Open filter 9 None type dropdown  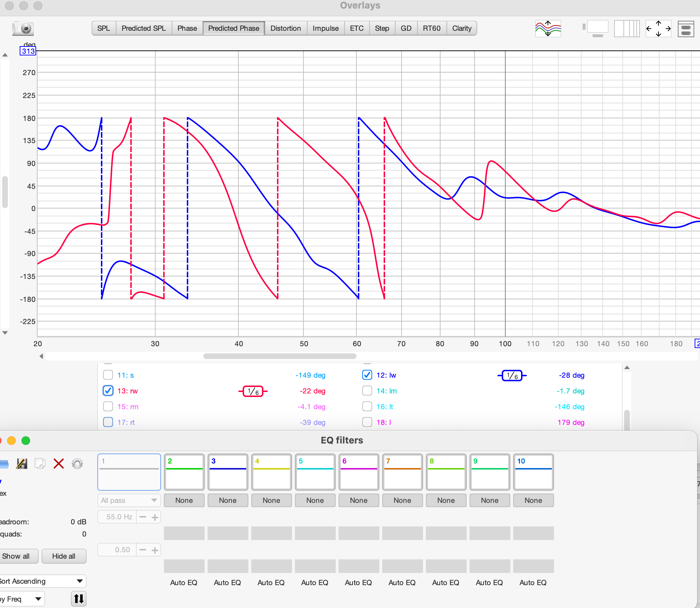click(x=490, y=500)
